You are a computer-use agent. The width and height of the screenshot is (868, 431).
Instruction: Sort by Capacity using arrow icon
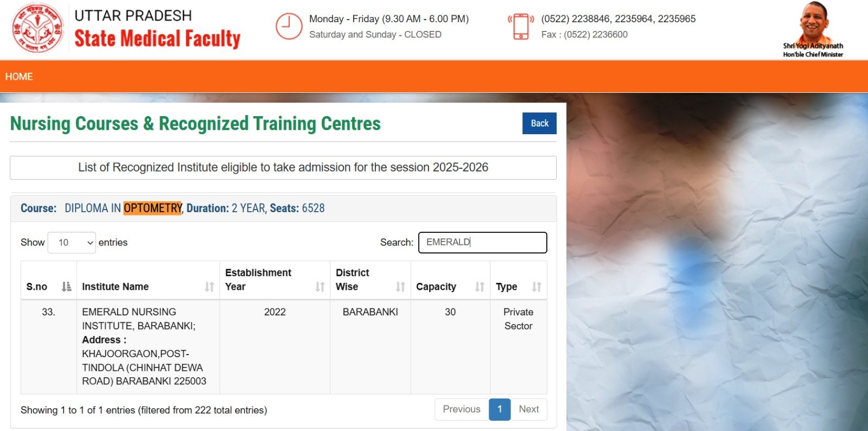tap(480, 287)
